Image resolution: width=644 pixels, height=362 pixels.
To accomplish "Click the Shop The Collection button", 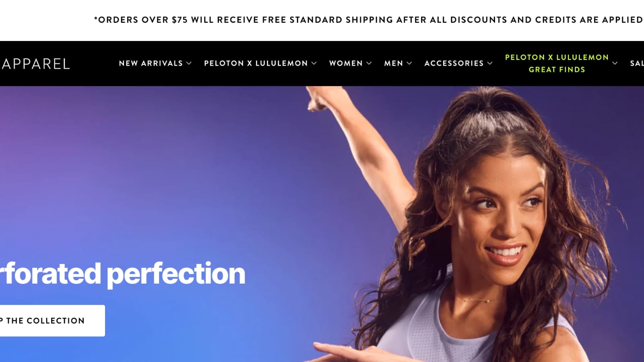I will (x=52, y=321).
